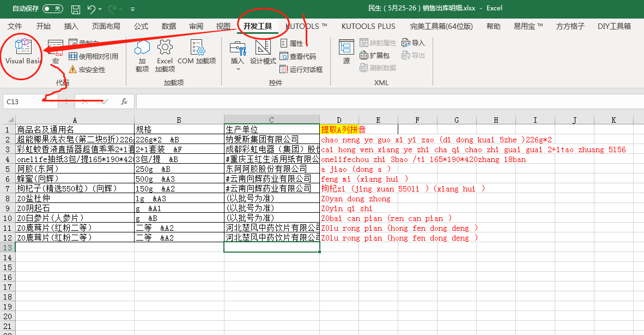Select header cell 生产单位
The height and width of the screenshot is (335, 644).
(x=271, y=129)
